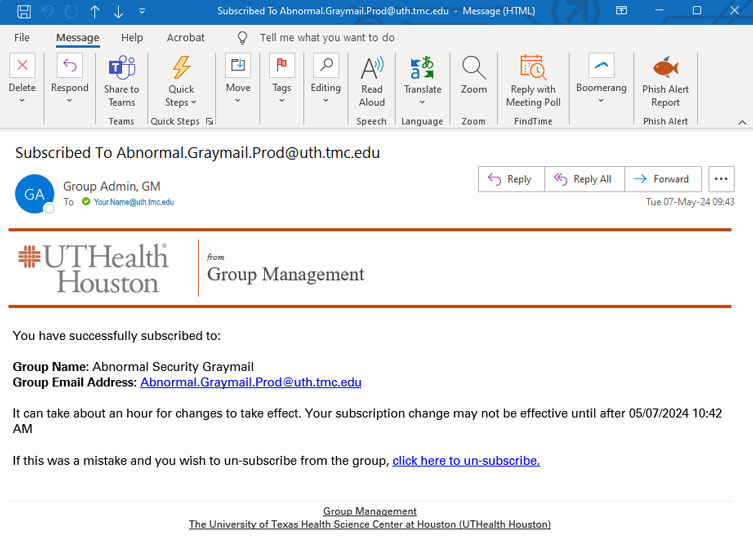
Task: Click the Tags flag icon
Action: [281, 65]
